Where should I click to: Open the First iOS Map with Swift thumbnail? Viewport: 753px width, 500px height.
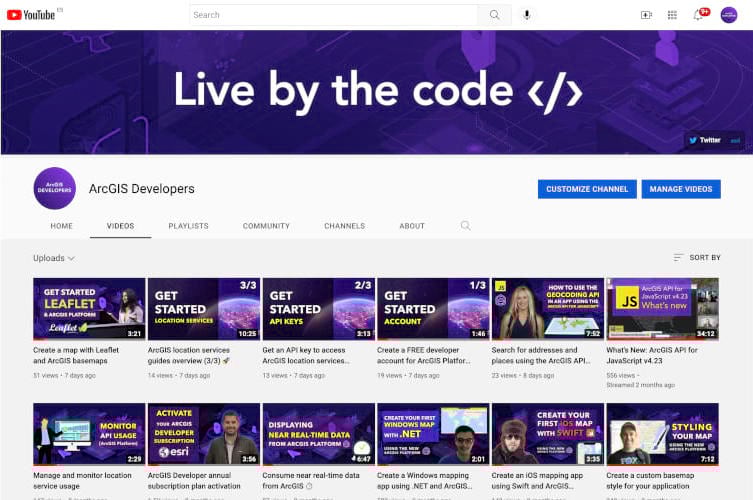coord(547,434)
